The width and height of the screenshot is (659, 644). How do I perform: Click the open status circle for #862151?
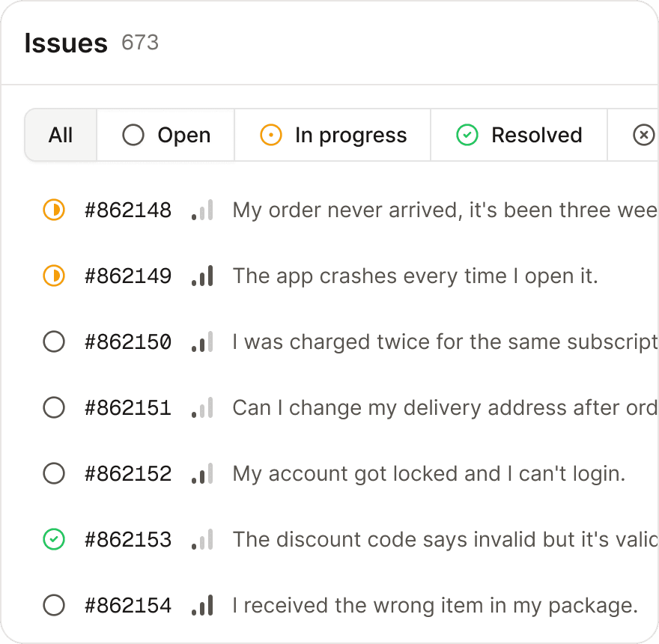54,407
